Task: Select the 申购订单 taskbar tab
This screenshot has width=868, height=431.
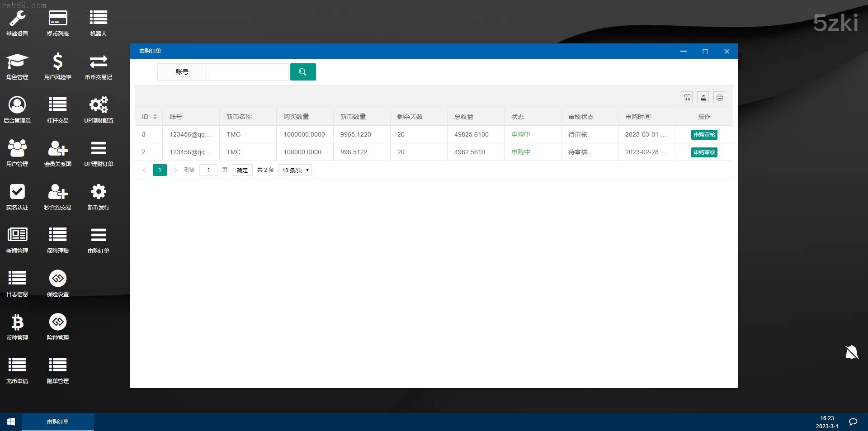Action: pyautogui.click(x=58, y=422)
